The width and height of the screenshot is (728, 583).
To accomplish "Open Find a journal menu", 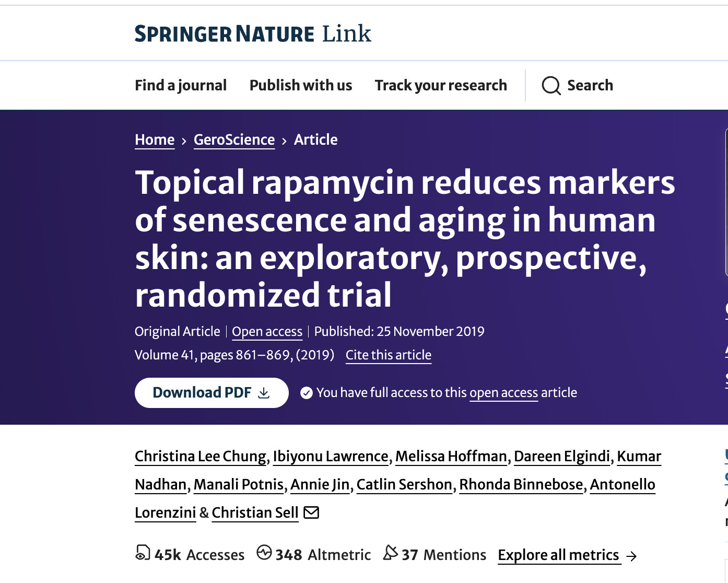I will point(181,85).
